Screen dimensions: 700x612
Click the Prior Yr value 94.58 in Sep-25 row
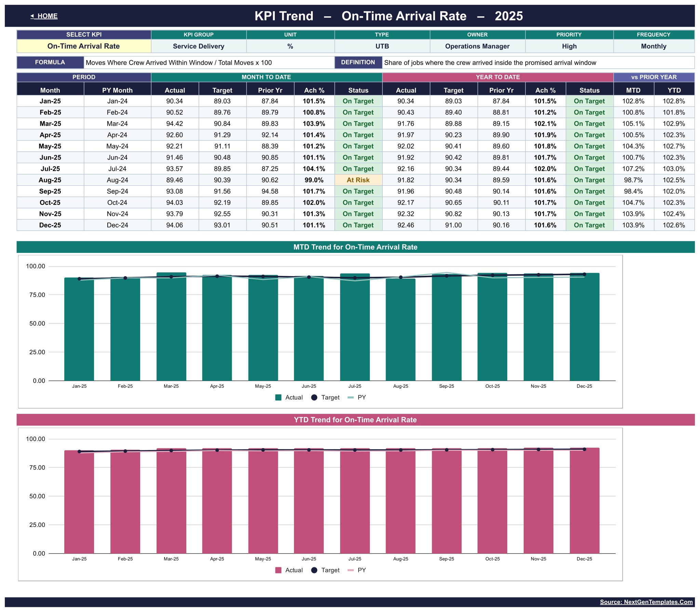click(x=270, y=191)
